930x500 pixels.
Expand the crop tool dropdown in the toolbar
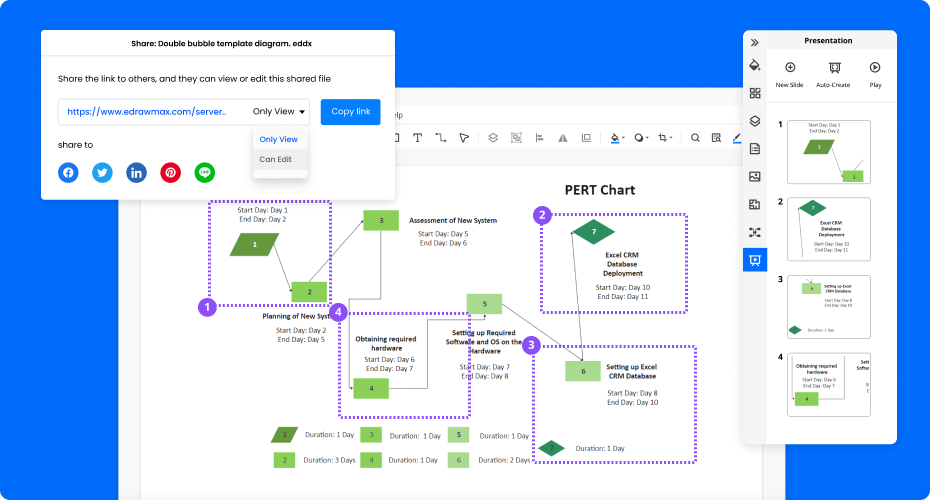click(x=673, y=139)
